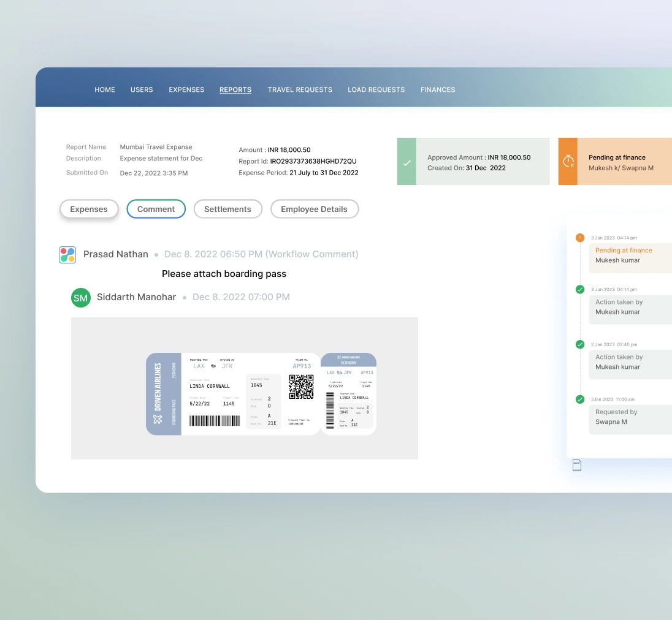Select the Expenses tab
Screen dimensions: 672x620
89,209
